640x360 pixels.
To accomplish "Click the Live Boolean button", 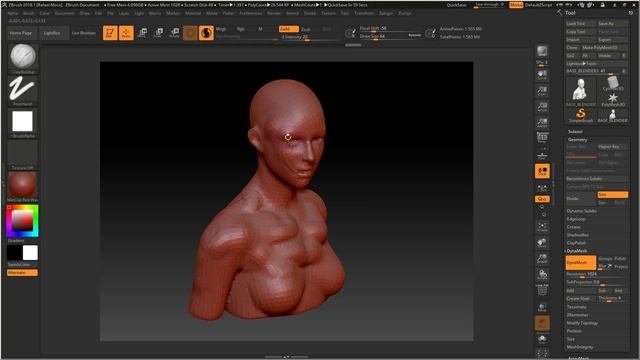I will (84, 33).
